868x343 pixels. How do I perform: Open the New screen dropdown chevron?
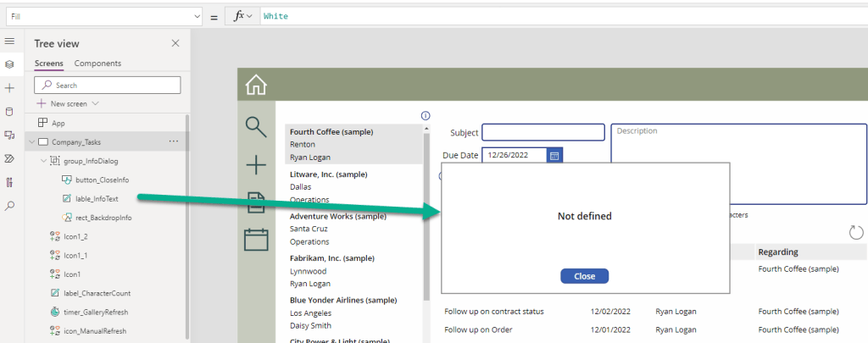click(95, 103)
